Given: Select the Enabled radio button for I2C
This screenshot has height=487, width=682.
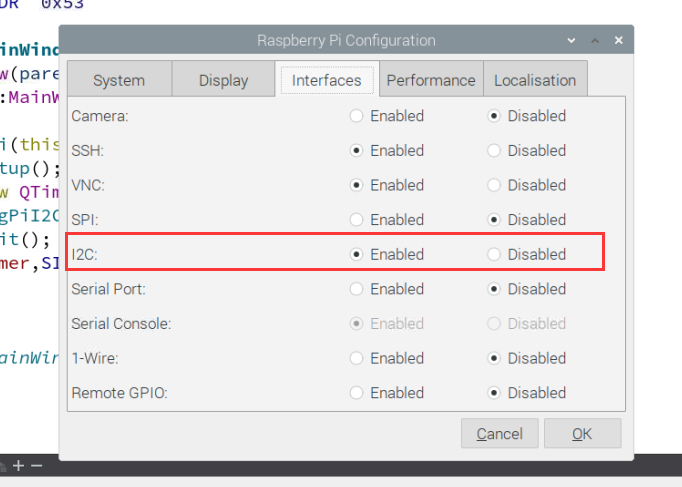Looking at the screenshot, I should 357,254.
